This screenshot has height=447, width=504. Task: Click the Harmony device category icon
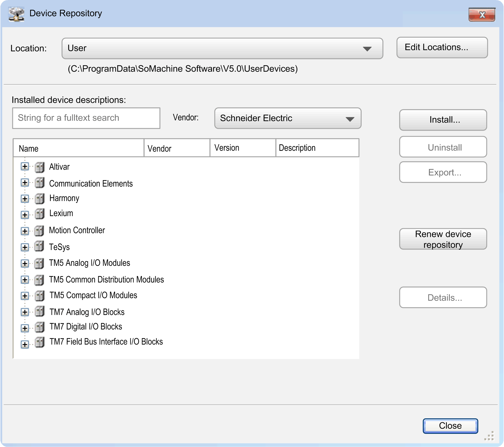click(40, 199)
